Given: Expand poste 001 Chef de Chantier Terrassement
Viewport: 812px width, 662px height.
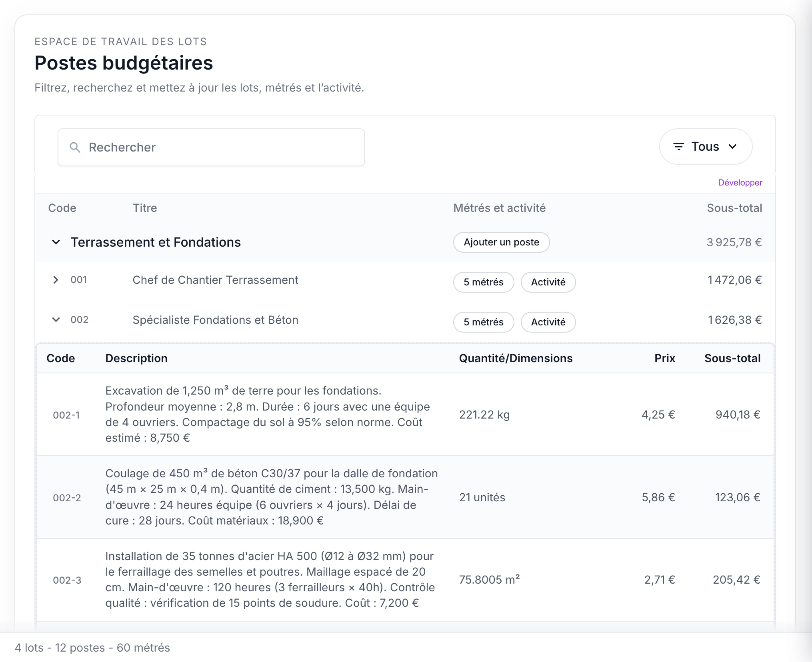Looking at the screenshot, I should tap(56, 280).
